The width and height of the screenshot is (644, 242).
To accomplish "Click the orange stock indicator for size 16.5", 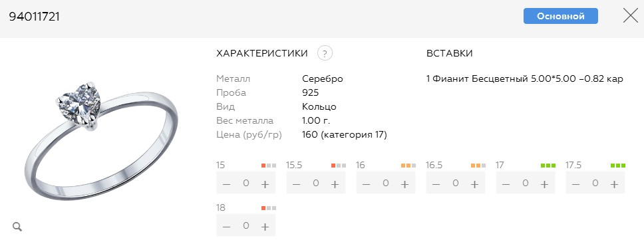I will [x=478, y=166].
